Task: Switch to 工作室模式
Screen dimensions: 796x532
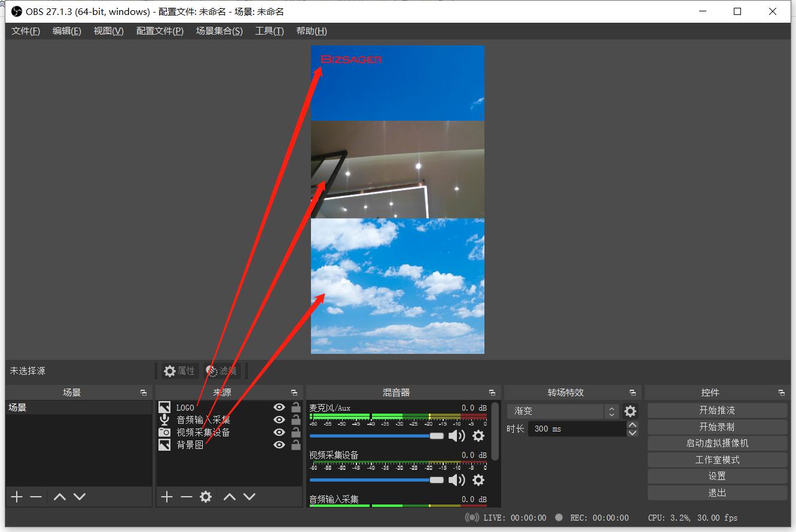Action: (717, 460)
